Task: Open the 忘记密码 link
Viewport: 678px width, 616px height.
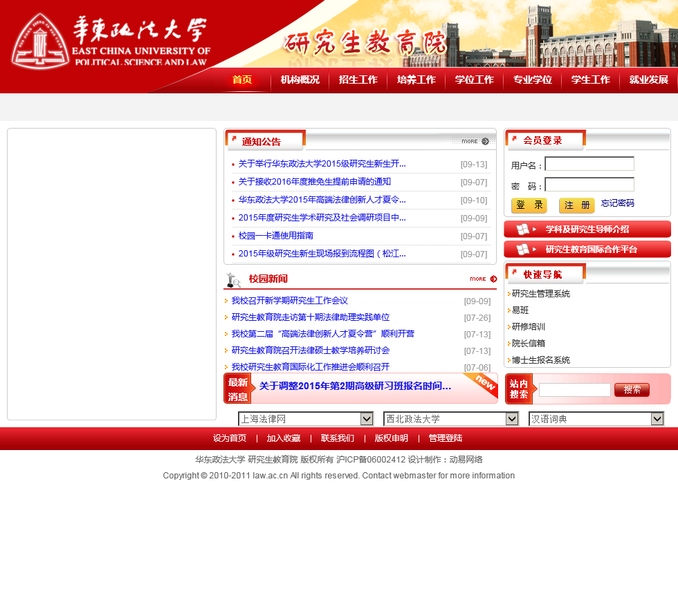Action: [x=617, y=203]
